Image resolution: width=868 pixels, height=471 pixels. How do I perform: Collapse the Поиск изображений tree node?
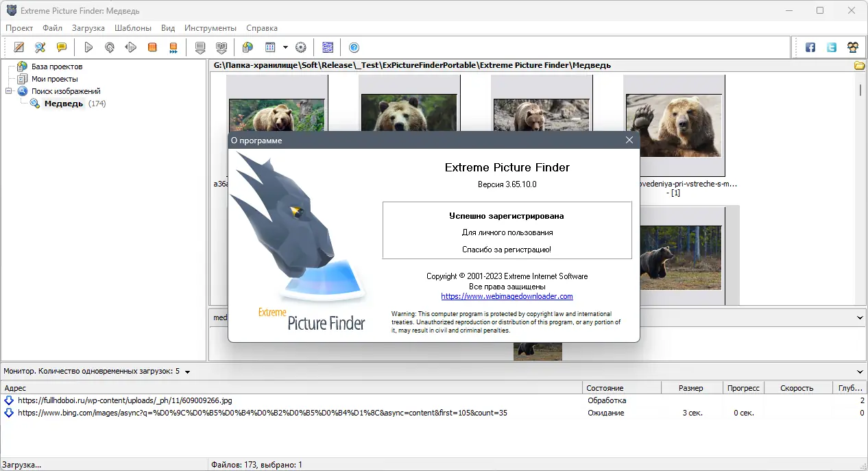[9, 91]
